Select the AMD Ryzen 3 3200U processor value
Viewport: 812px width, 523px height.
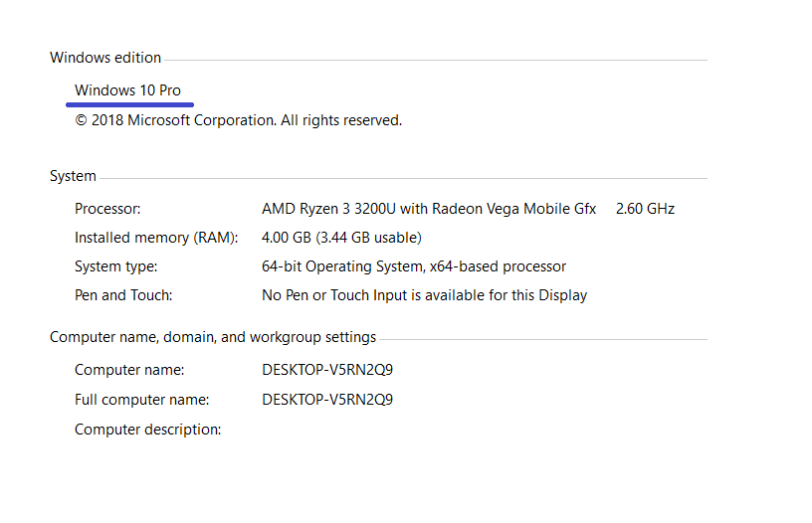[x=429, y=209]
